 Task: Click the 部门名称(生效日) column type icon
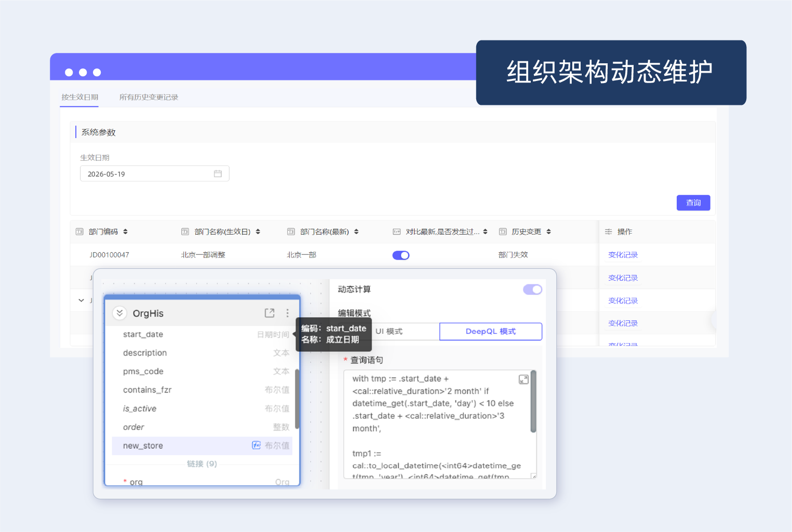185,232
